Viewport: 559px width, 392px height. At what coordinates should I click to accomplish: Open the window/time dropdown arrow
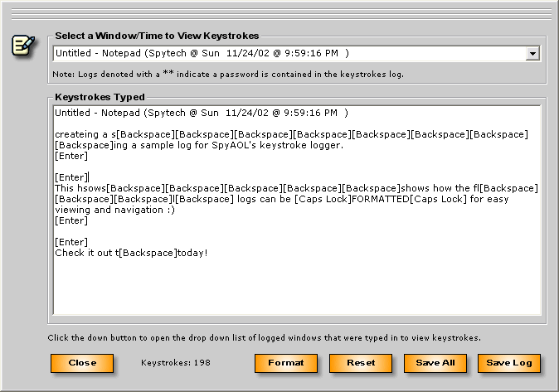[532, 54]
